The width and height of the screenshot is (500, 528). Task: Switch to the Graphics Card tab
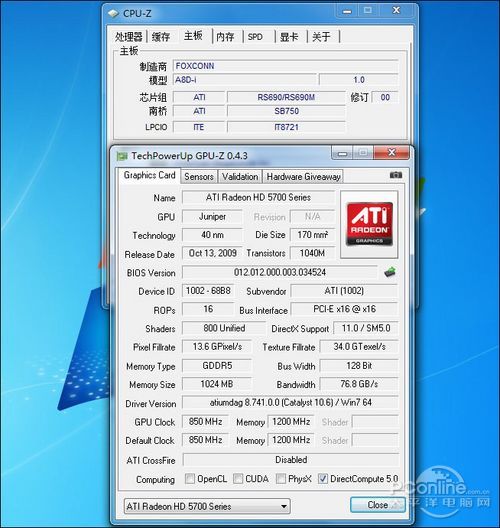click(149, 175)
